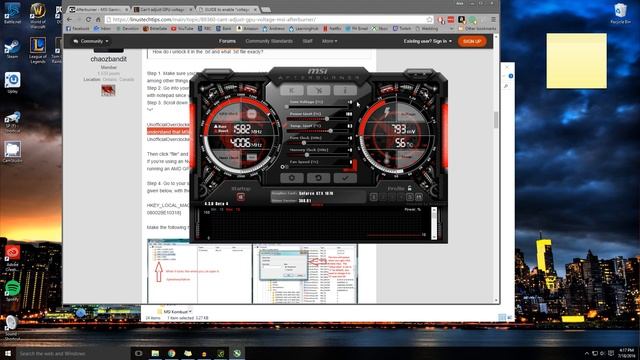
Task: Click the Kombustor K button in Afterburner
Action: click(291, 90)
